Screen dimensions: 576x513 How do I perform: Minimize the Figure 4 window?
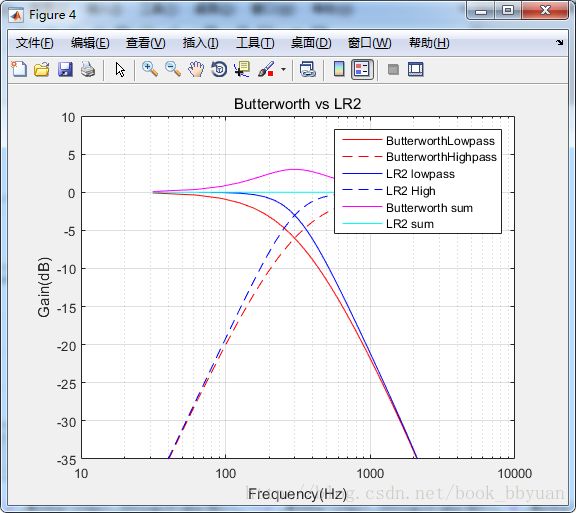coord(481,11)
